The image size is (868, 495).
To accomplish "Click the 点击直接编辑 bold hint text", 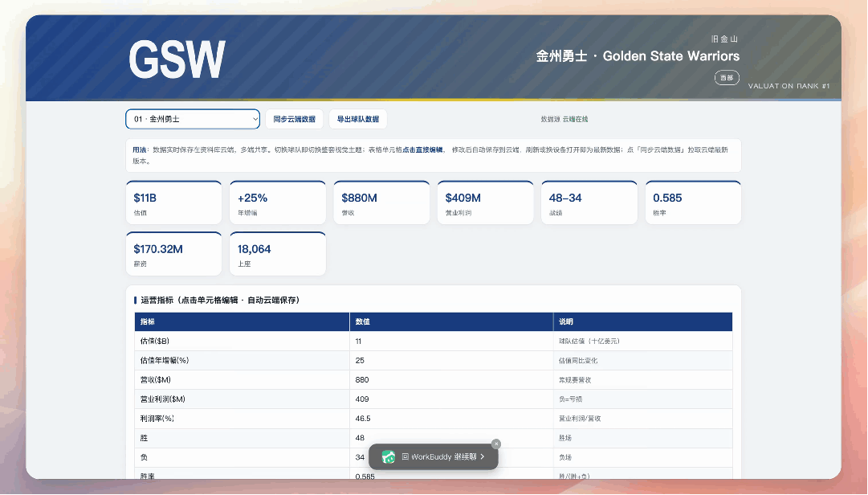I will 422,149.
